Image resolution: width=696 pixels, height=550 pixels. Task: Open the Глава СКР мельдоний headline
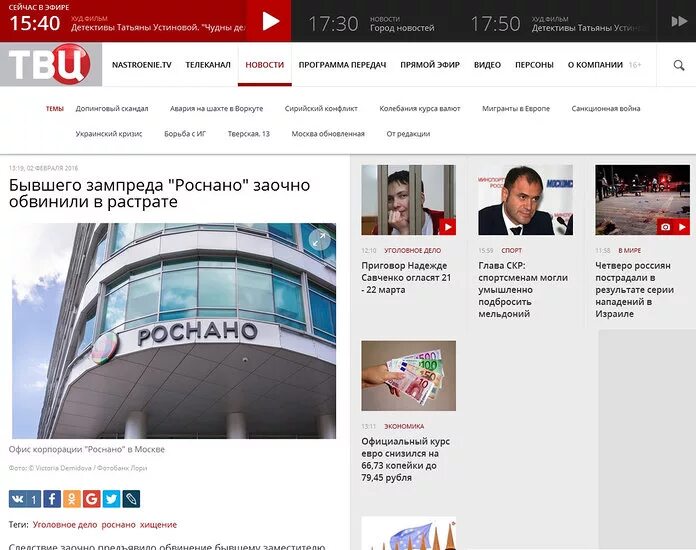(523, 289)
